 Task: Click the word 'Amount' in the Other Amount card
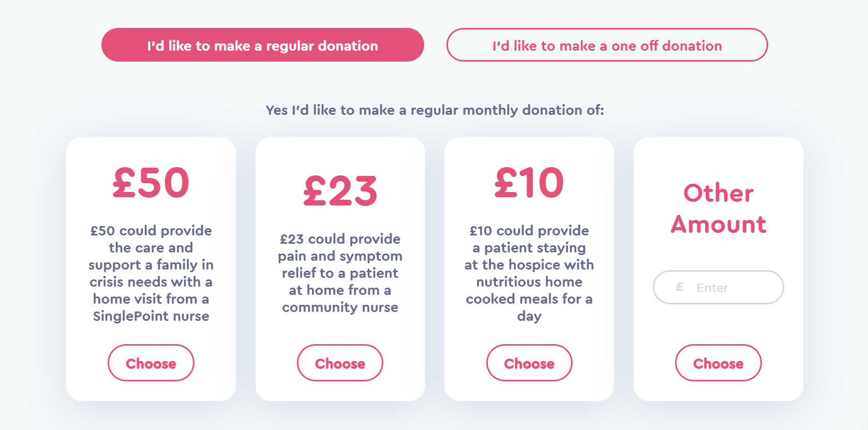click(719, 225)
